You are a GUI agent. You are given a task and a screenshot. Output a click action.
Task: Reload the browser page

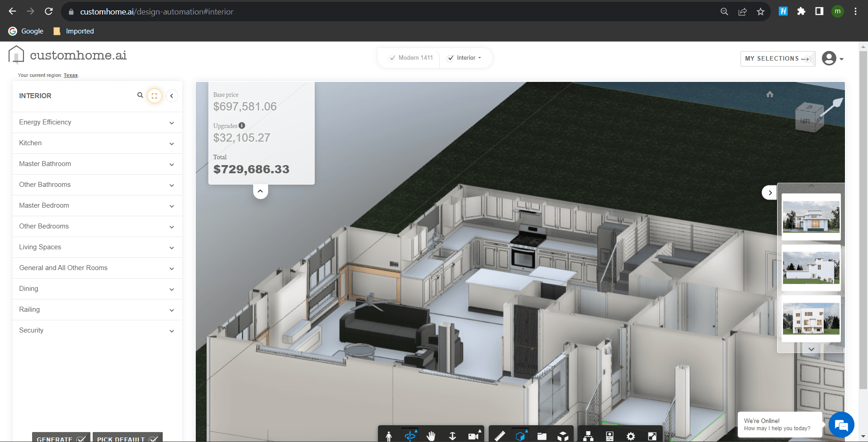coord(49,11)
